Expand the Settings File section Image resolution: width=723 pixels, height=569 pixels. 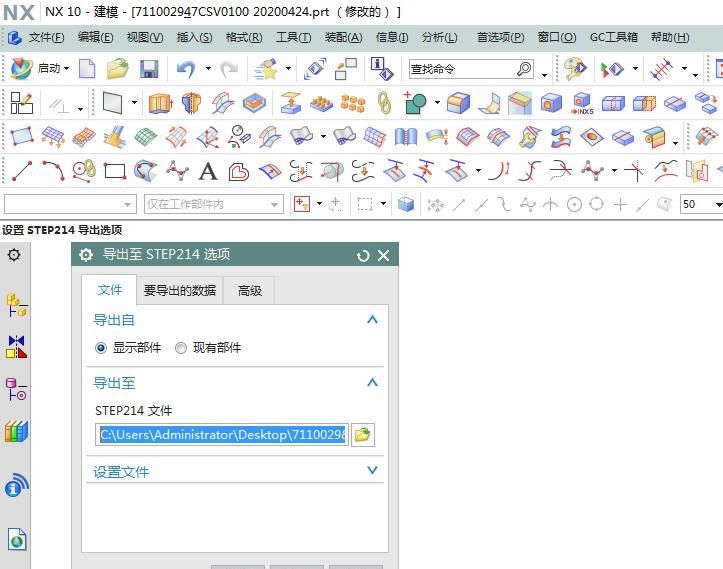pos(372,470)
